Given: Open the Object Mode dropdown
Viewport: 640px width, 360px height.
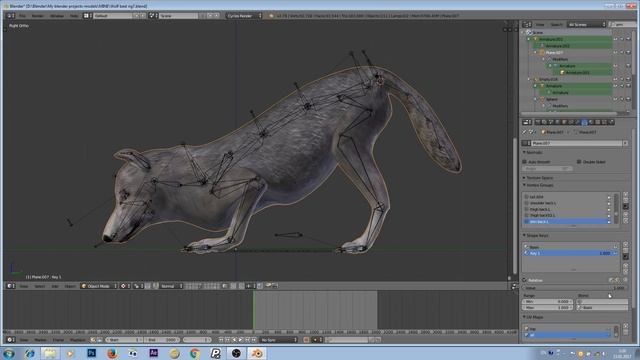Looking at the screenshot, I should click(99, 286).
